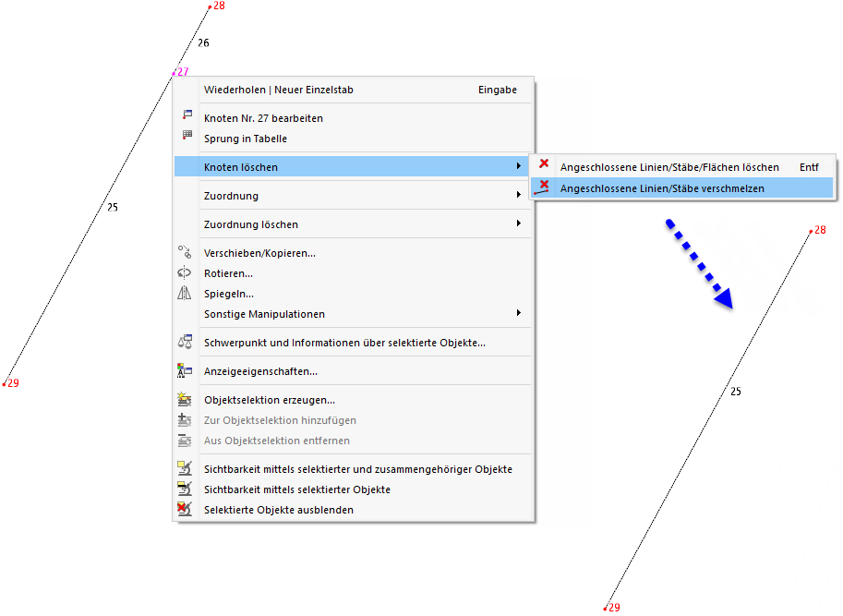Click the rotate icon beside 'Rotieren...'
The height and width of the screenshot is (616, 843).
185,272
